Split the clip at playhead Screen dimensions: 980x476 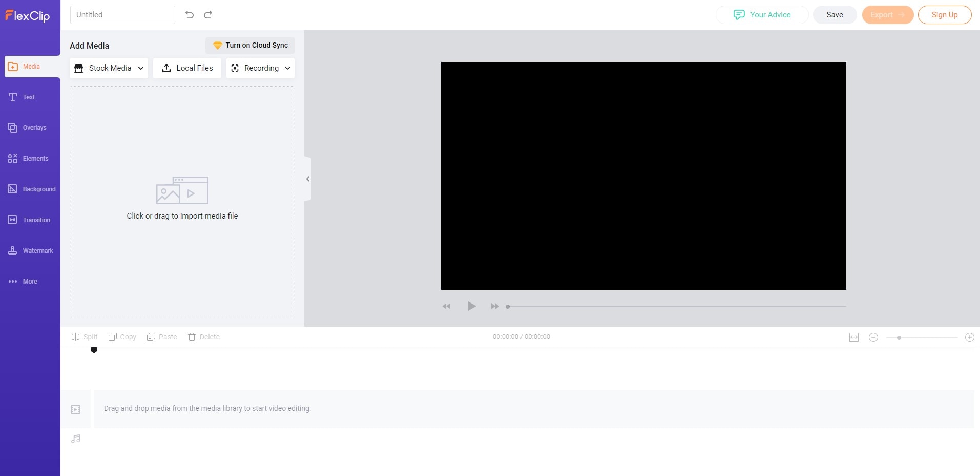tap(85, 337)
